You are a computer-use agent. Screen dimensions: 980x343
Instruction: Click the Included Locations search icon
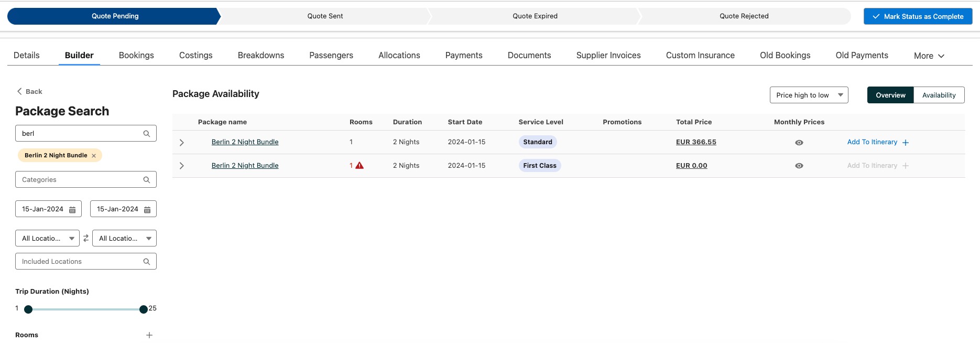point(147,262)
